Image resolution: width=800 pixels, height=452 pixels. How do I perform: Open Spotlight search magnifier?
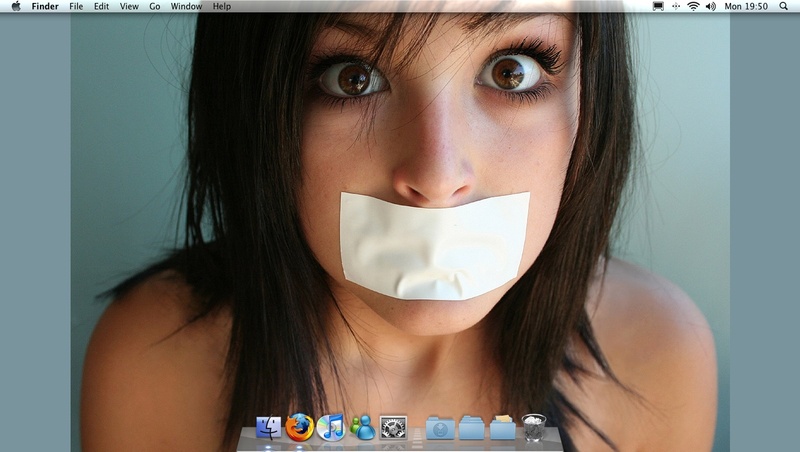click(783, 6)
